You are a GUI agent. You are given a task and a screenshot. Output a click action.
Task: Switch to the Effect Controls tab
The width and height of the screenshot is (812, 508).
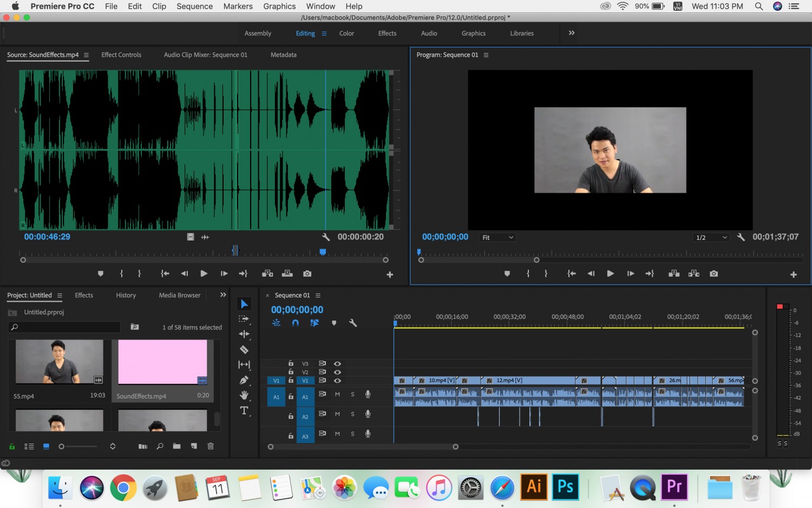(x=121, y=55)
